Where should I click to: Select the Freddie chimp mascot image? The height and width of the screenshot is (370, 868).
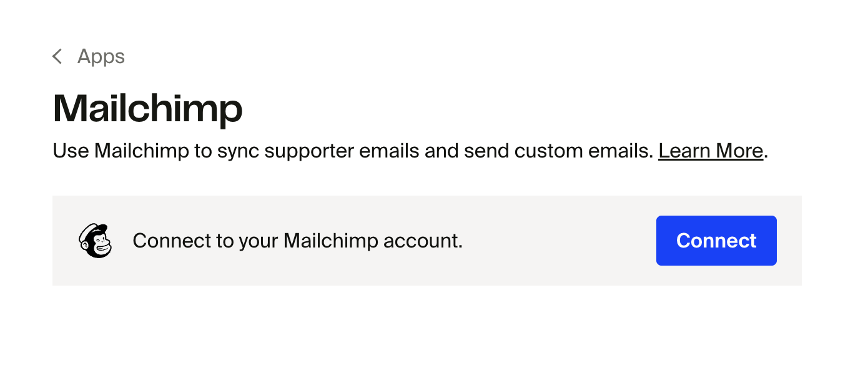point(96,241)
